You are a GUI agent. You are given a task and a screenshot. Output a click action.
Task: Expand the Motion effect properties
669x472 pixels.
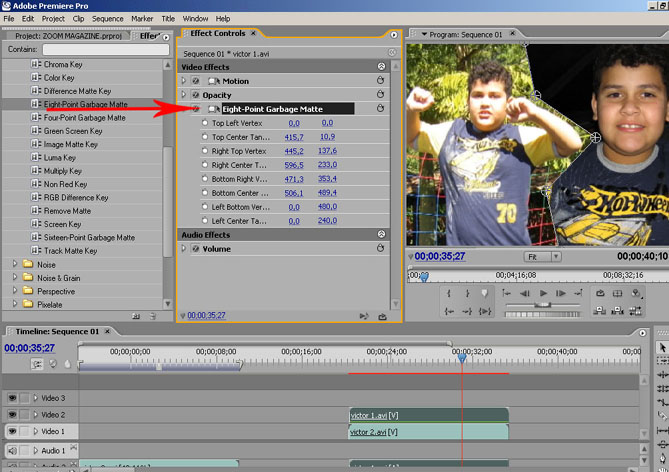pos(184,81)
